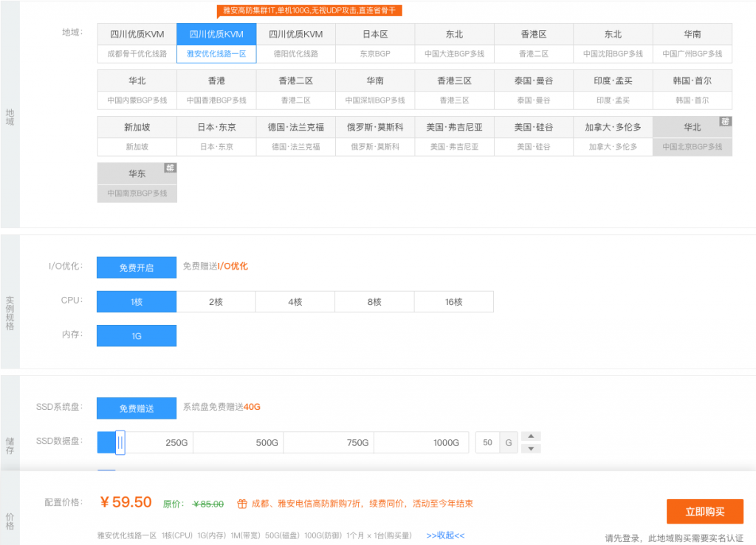Select the 华东 中国南京BGP多线 region
Screen dimensions: 756x545
tap(137, 183)
